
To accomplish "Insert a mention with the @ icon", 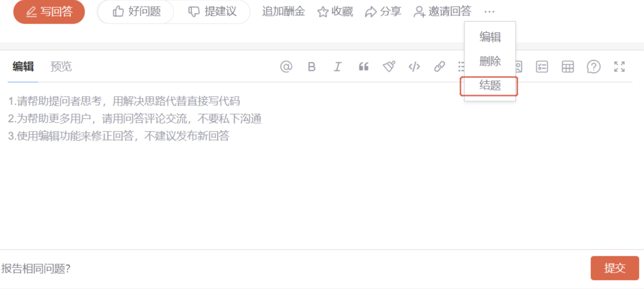I will click(286, 67).
